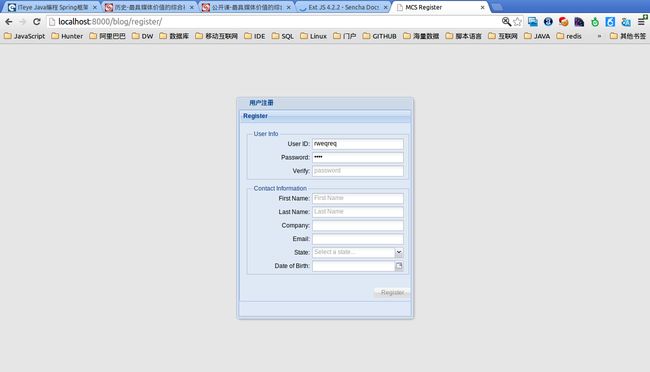Bookmark this page with the star icon
Viewport: 650px width, 372px height.
tap(517, 22)
